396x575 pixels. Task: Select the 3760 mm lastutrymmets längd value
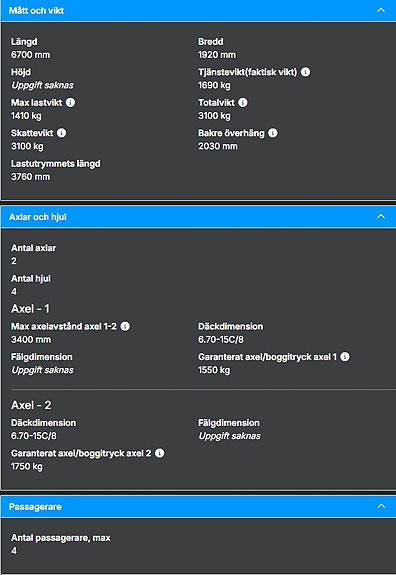(30, 176)
